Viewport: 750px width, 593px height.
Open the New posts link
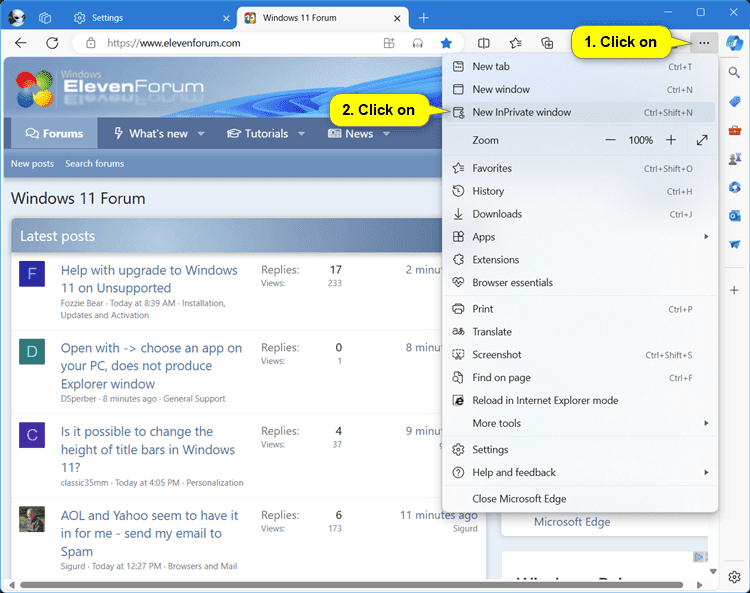point(32,164)
